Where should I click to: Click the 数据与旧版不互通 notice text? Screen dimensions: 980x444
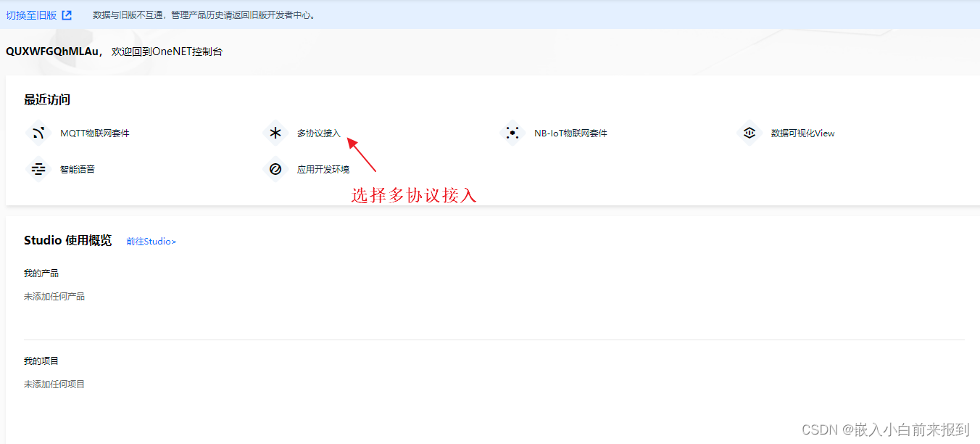(x=205, y=15)
